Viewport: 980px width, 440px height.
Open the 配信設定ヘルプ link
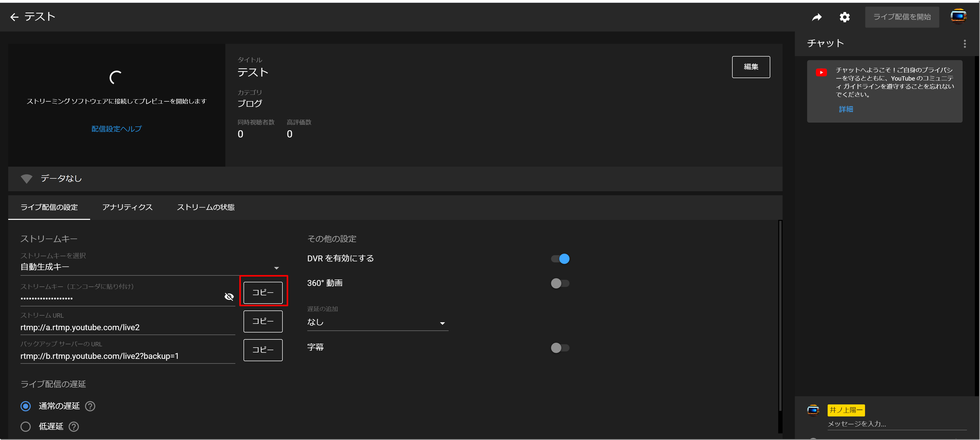tap(117, 129)
